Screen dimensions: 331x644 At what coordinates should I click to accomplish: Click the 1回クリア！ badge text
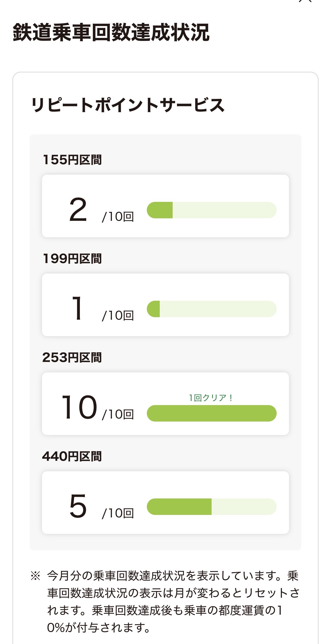click(211, 398)
